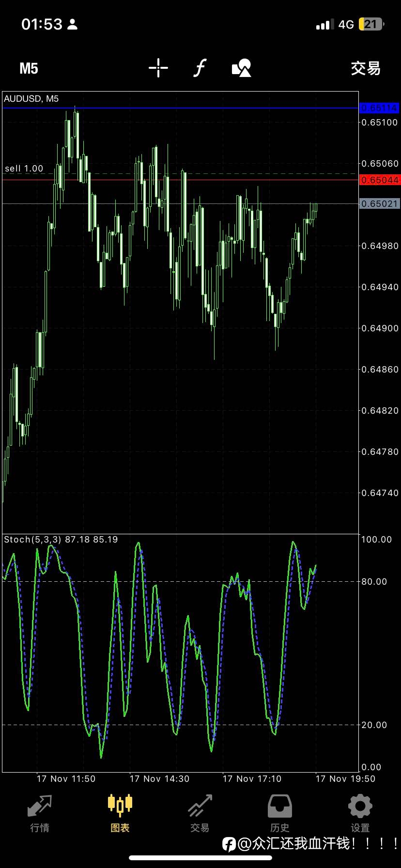Tap the 80.00 stochastic level label
Image resolution: width=401 pixels, height=868 pixels.
tap(374, 582)
